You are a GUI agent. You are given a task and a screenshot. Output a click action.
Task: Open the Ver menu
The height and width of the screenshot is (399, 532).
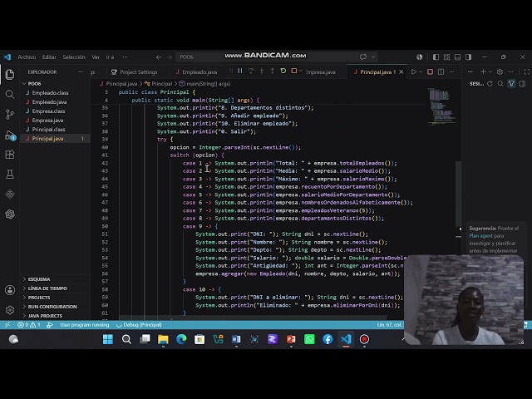coord(96,57)
